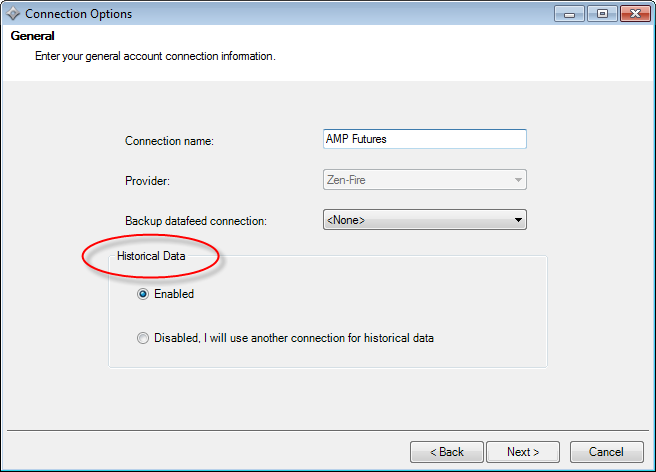The width and height of the screenshot is (656, 472).
Task: Close the Connection Options dialog
Action: [634, 13]
